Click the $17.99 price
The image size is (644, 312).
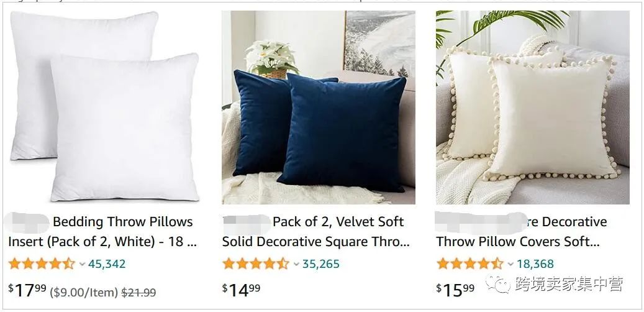[x=27, y=291]
